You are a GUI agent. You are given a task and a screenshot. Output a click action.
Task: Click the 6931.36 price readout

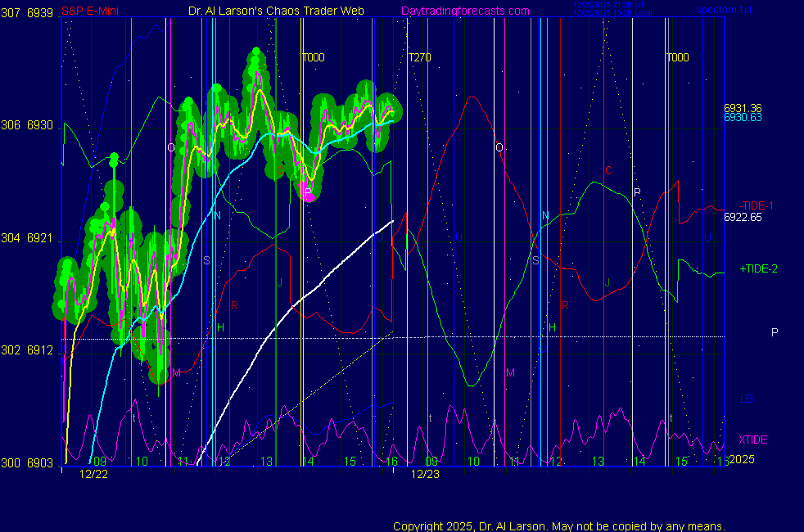pyautogui.click(x=743, y=108)
